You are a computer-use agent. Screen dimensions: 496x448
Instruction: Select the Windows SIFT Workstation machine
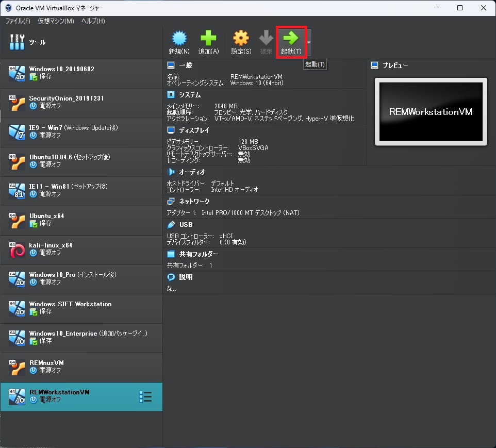click(81, 309)
